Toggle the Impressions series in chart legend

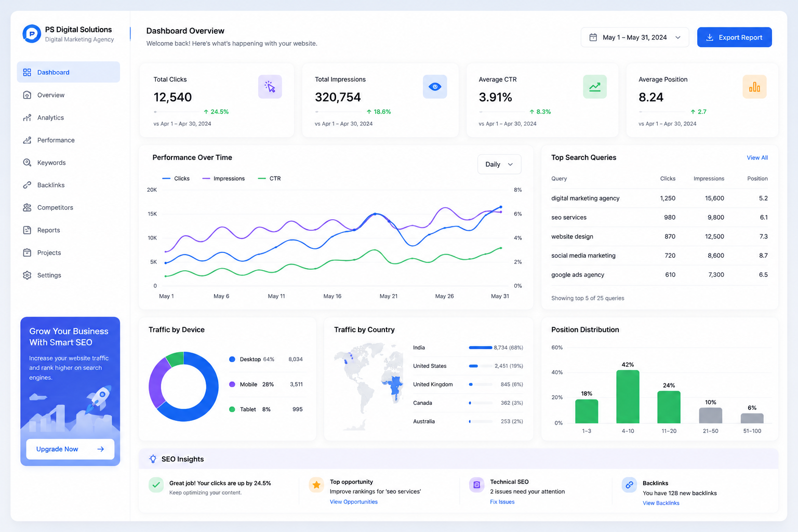pyautogui.click(x=223, y=179)
